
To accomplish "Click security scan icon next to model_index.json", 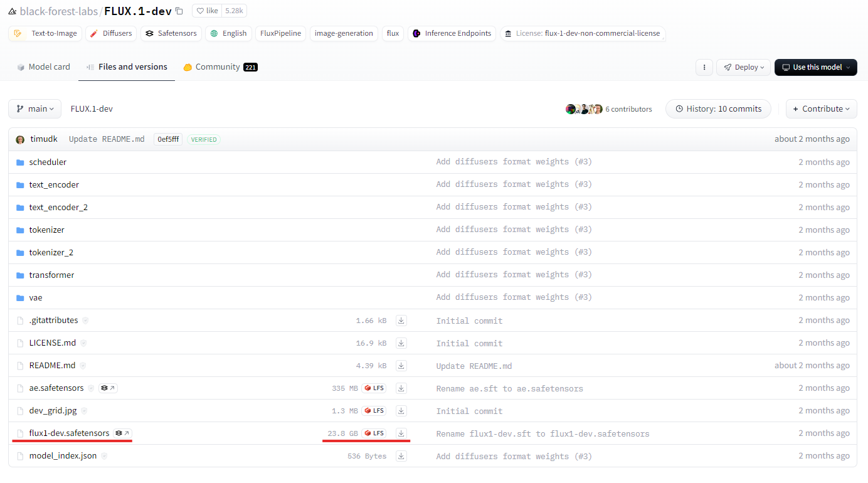I will point(104,456).
